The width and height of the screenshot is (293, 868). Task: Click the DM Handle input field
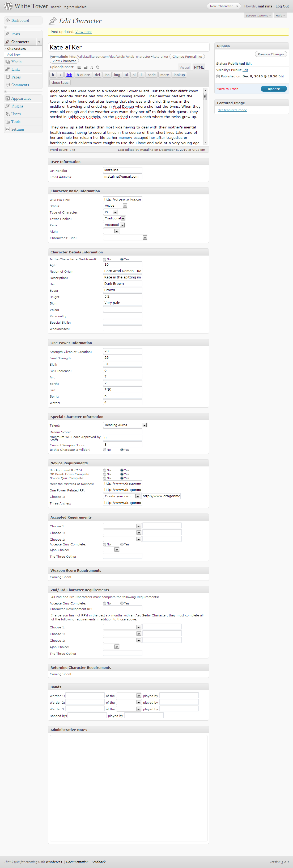tap(123, 170)
